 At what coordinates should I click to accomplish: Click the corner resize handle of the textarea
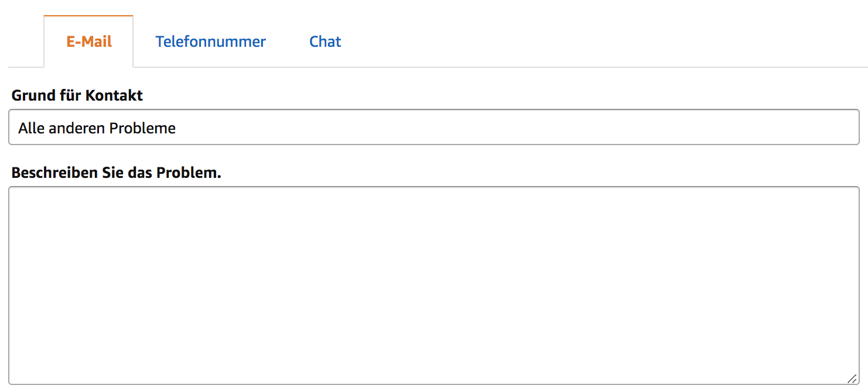(852, 379)
